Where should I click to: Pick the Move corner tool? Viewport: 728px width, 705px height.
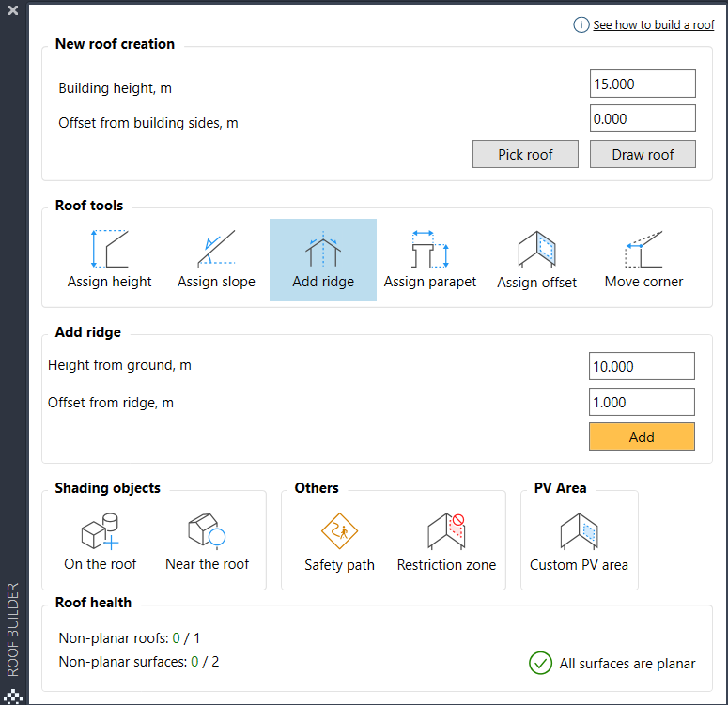[643, 260]
